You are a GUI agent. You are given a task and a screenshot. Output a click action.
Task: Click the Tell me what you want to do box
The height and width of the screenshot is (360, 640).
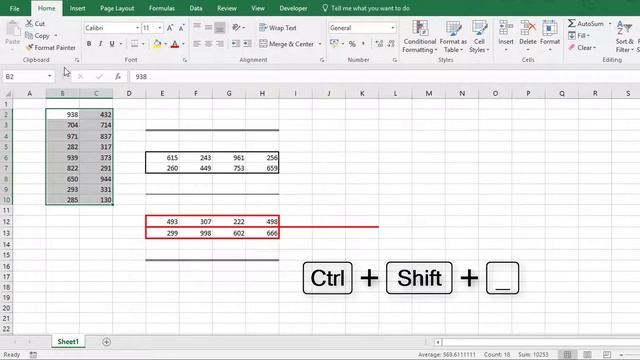366,8
